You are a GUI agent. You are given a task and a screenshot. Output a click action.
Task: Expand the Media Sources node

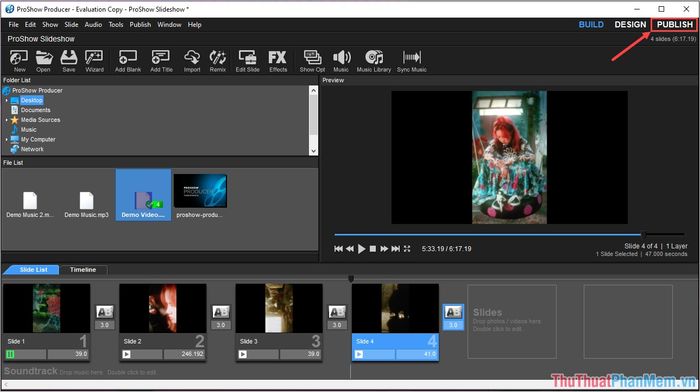pyautogui.click(x=6, y=120)
